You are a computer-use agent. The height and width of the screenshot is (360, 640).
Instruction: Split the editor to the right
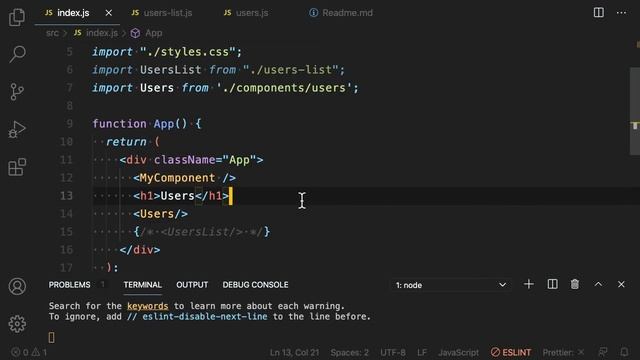pos(599,13)
